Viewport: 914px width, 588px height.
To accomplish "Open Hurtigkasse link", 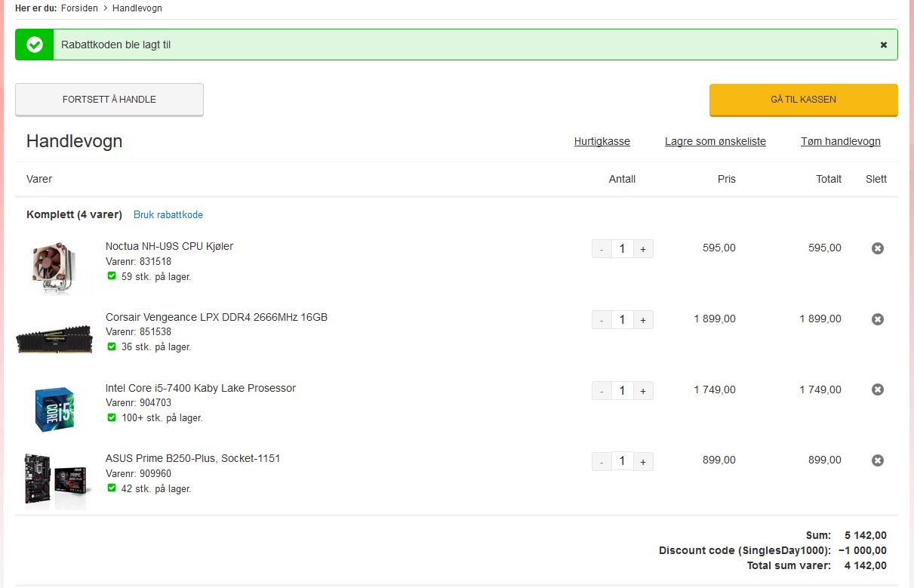I will coord(602,141).
